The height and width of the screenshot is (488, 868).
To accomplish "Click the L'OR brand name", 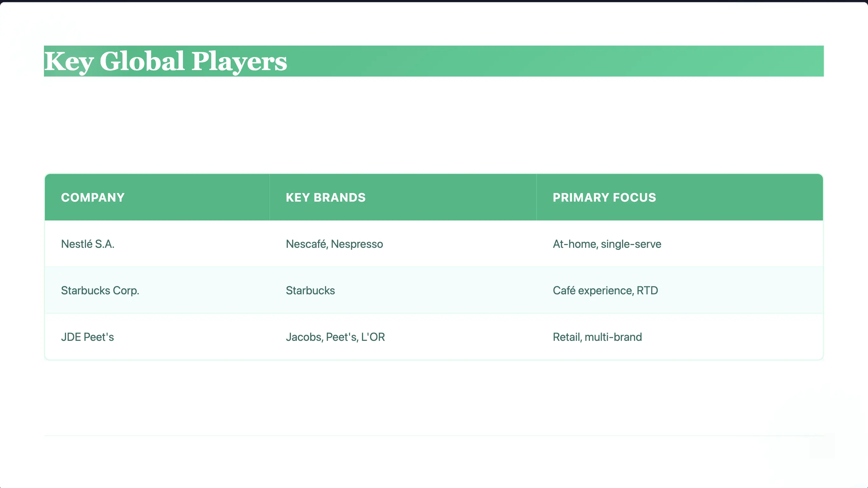I will click(x=373, y=337).
